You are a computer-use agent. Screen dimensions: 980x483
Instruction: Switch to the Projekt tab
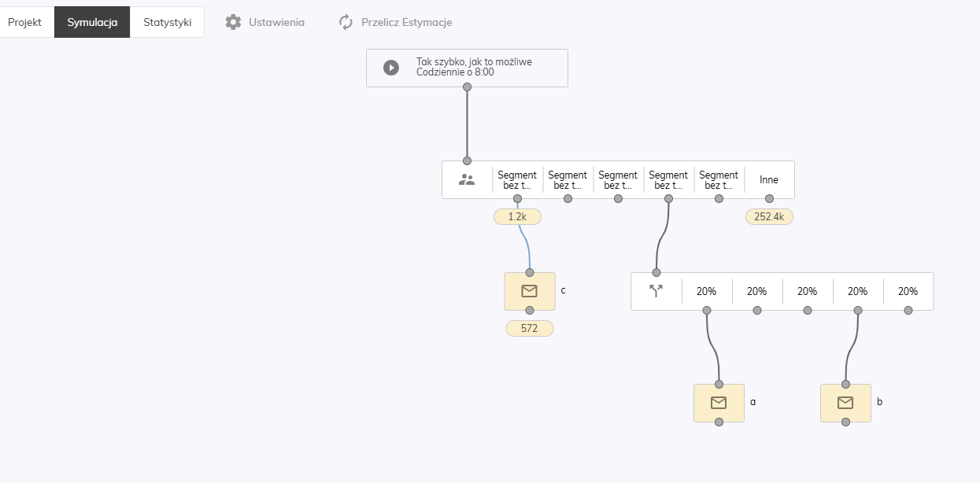(24, 22)
